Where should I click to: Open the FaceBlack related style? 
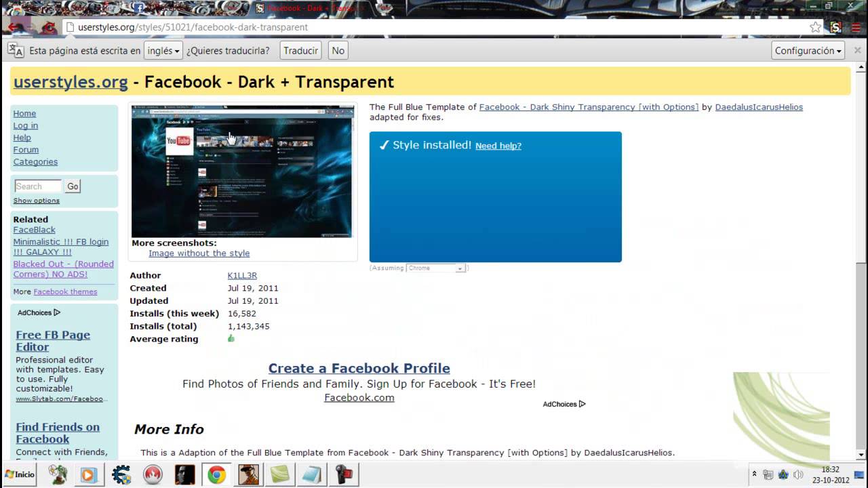(35, 230)
